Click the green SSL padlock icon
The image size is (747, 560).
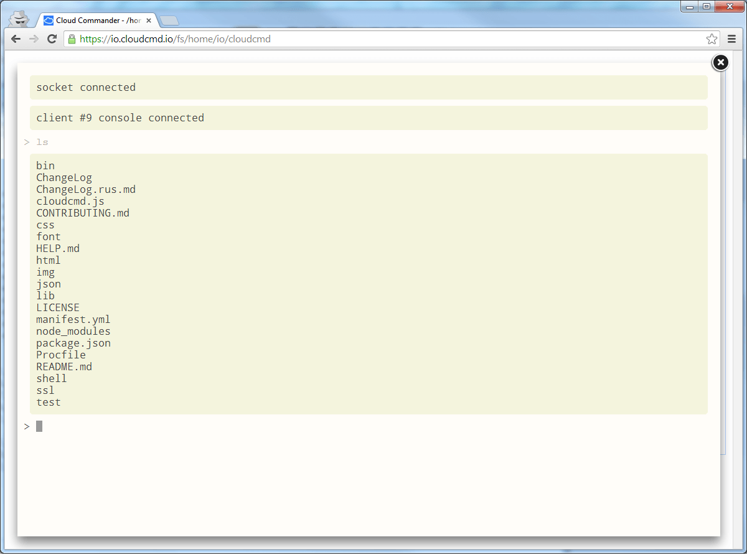(x=72, y=39)
